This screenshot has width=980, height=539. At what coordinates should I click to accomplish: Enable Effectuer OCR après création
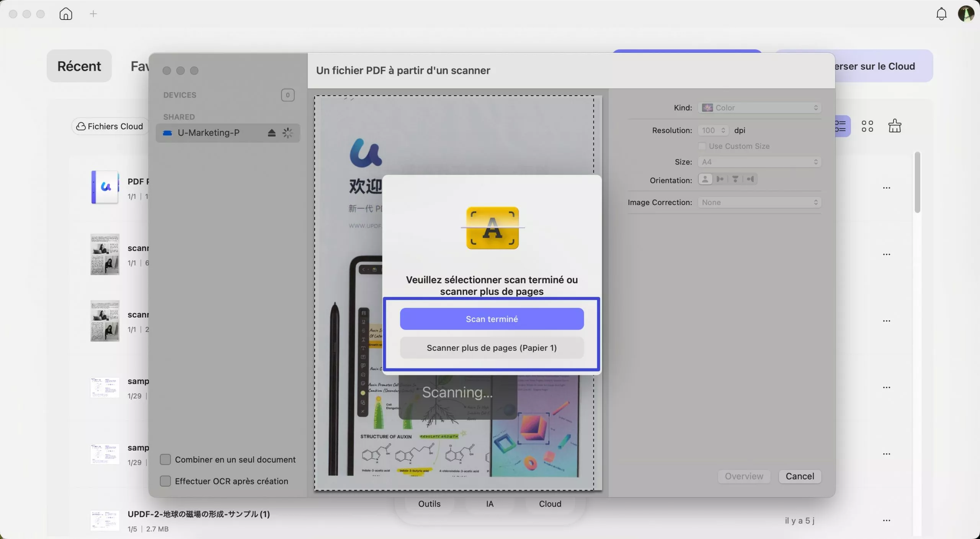click(165, 481)
